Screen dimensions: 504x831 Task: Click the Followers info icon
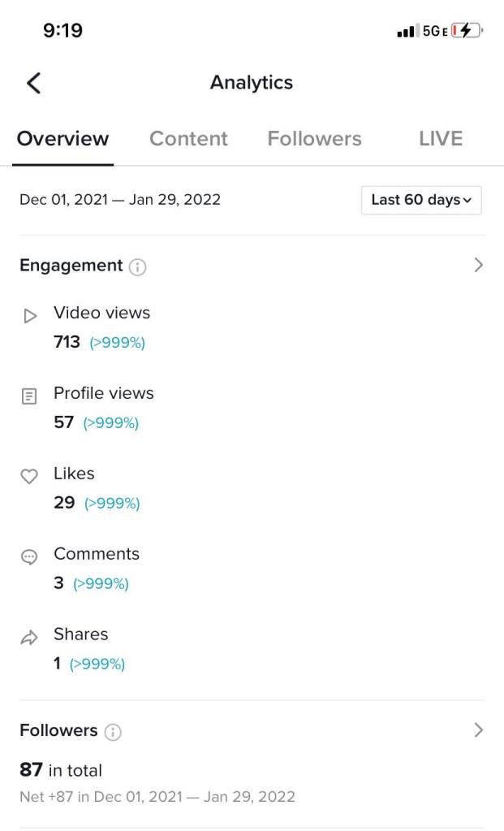[113, 732]
